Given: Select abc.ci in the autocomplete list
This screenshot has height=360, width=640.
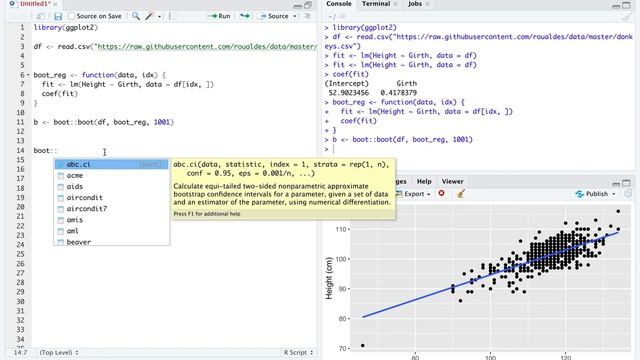Looking at the screenshot, I should (x=112, y=164).
